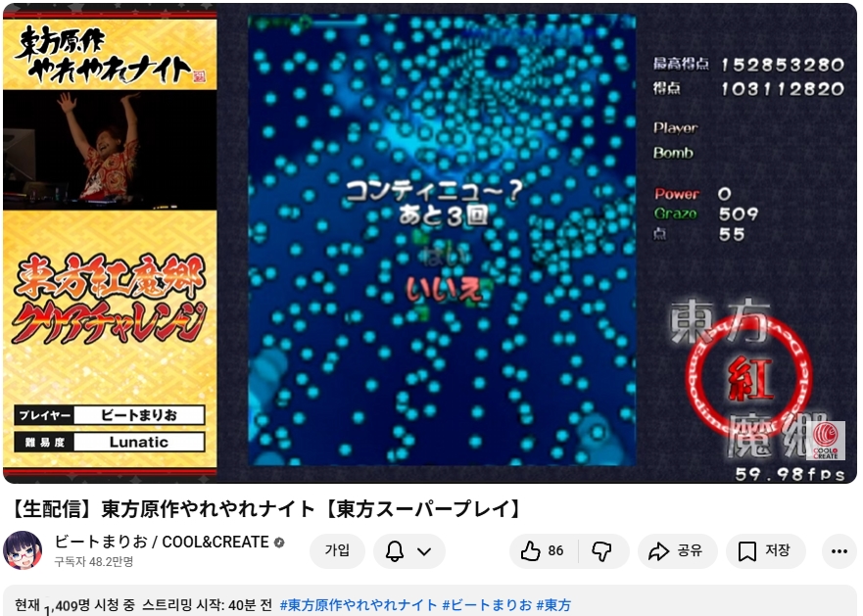Select いいえ in the continue prompt

pos(444,290)
